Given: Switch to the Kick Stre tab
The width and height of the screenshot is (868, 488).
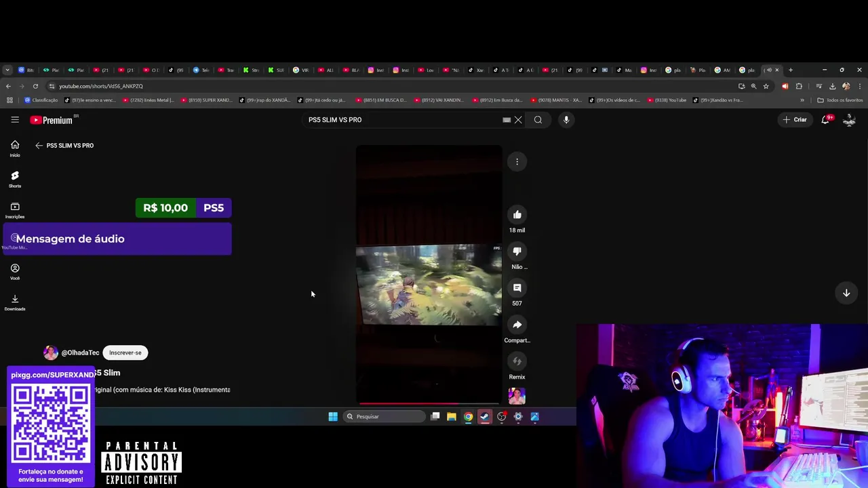Looking at the screenshot, I should coord(252,70).
